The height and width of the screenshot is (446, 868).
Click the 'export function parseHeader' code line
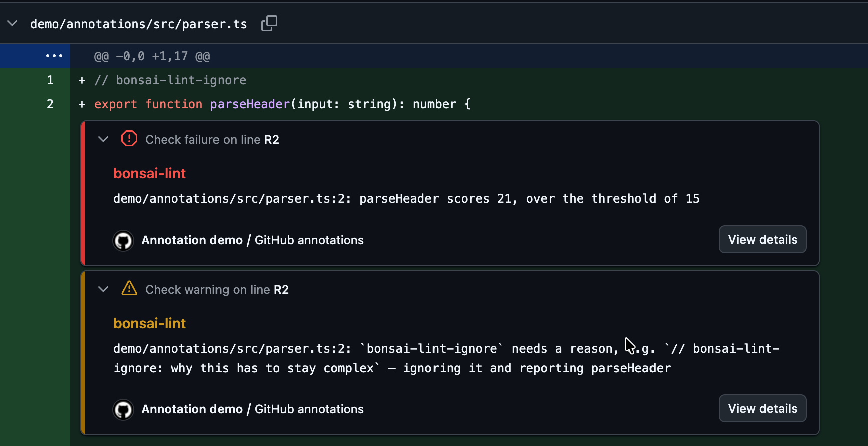[x=282, y=104]
